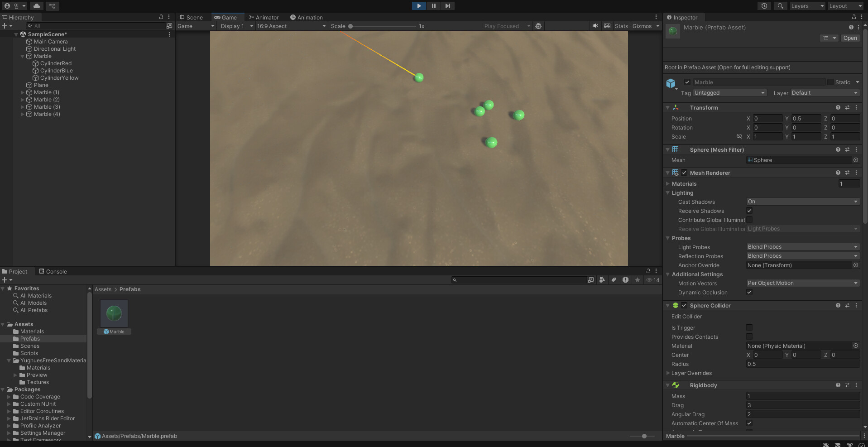Open Undo History icon in top bar

[764, 6]
